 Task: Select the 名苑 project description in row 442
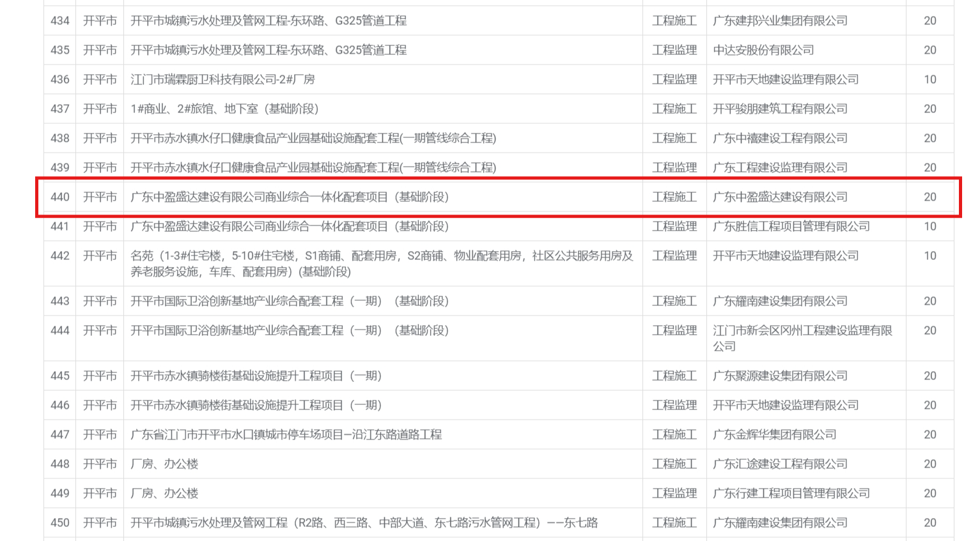382,264
